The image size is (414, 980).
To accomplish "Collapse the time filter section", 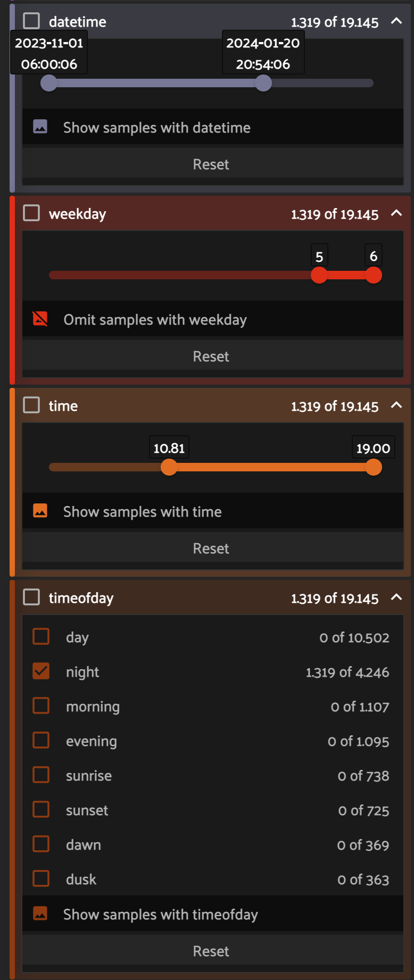I will click(396, 405).
